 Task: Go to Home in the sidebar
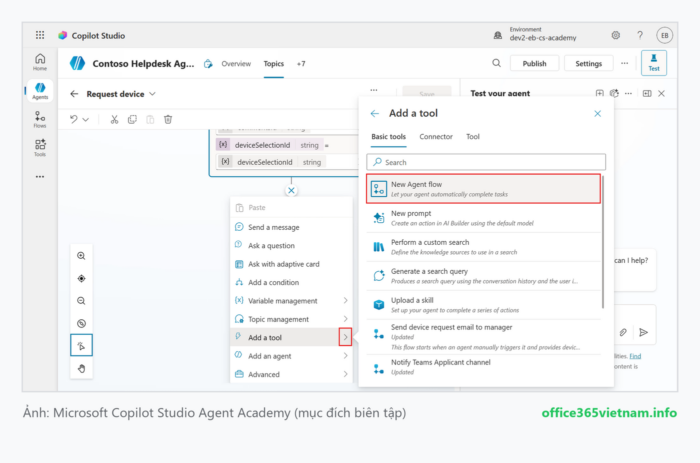(40, 62)
